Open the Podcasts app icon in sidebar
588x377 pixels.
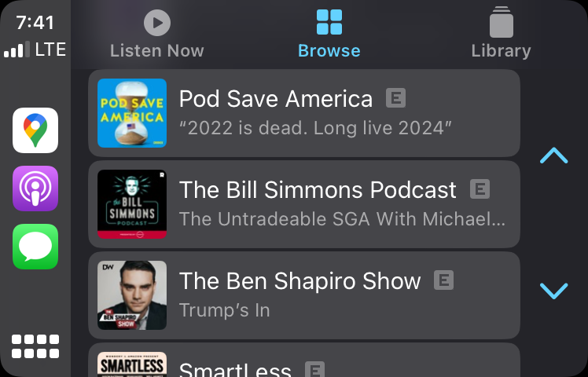35,188
